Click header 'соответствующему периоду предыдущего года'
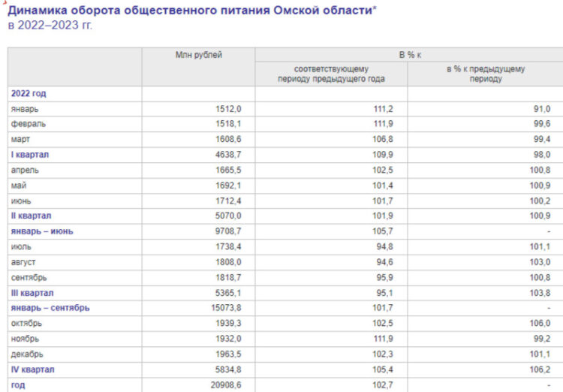This screenshot has width=563, height=392. coord(331,74)
